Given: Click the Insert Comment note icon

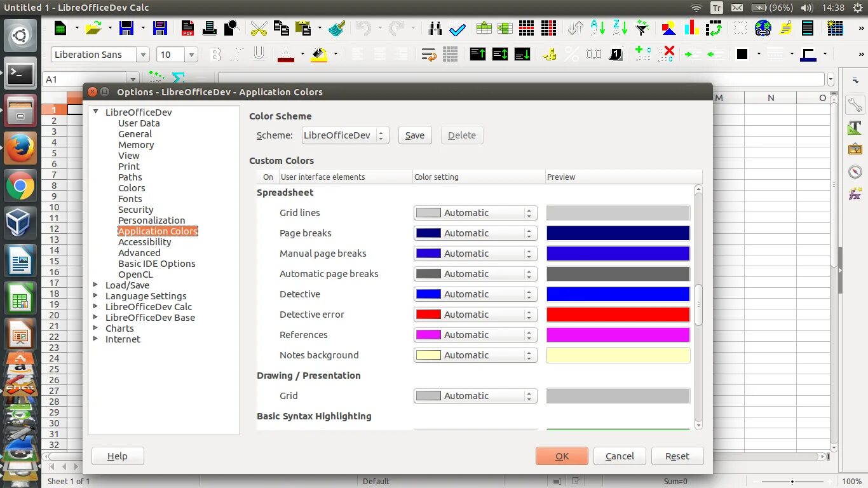Looking at the screenshot, I should (x=786, y=28).
